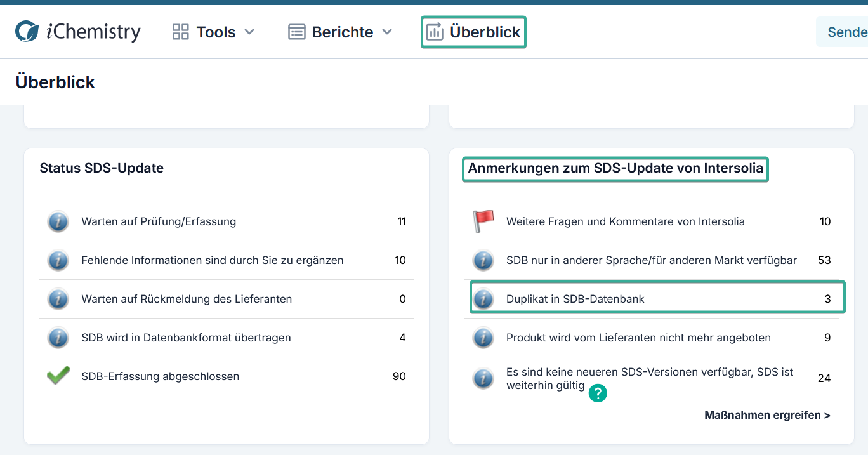Open SDB wird in Datenbankformat übertragen

pyautogui.click(x=227, y=338)
